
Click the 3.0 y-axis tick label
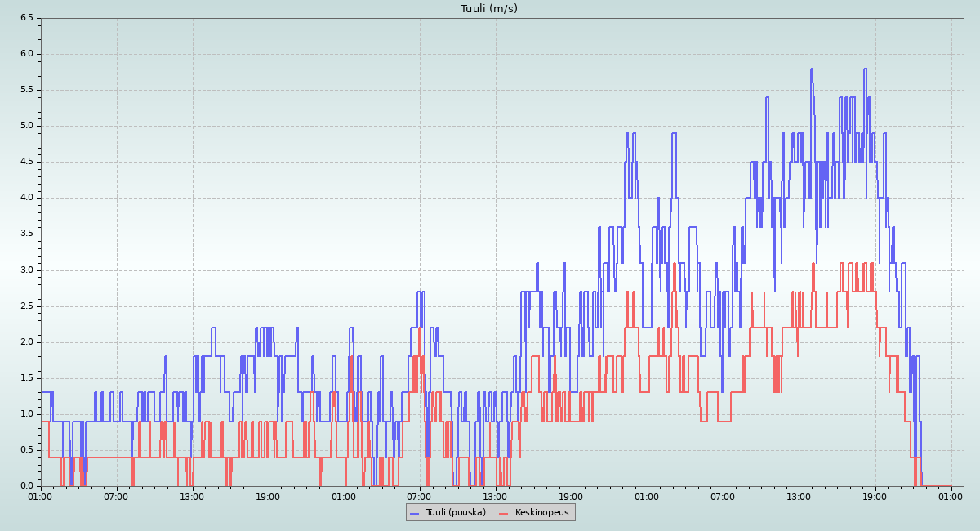point(26,270)
